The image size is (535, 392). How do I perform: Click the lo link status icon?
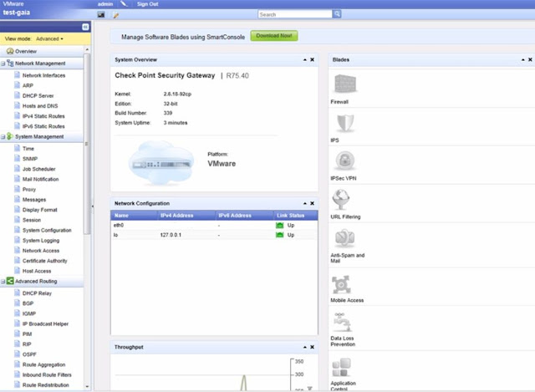279,235
